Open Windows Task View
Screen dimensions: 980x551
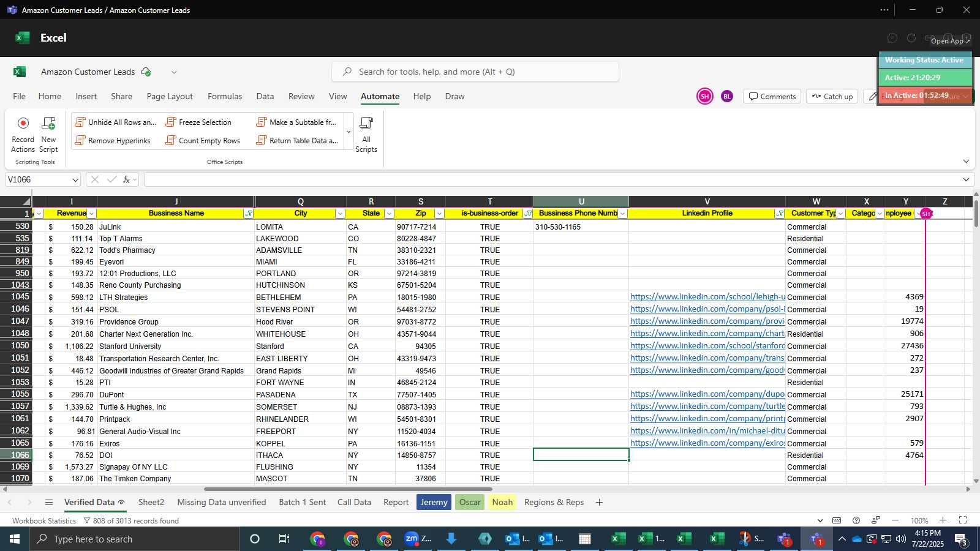(x=284, y=539)
